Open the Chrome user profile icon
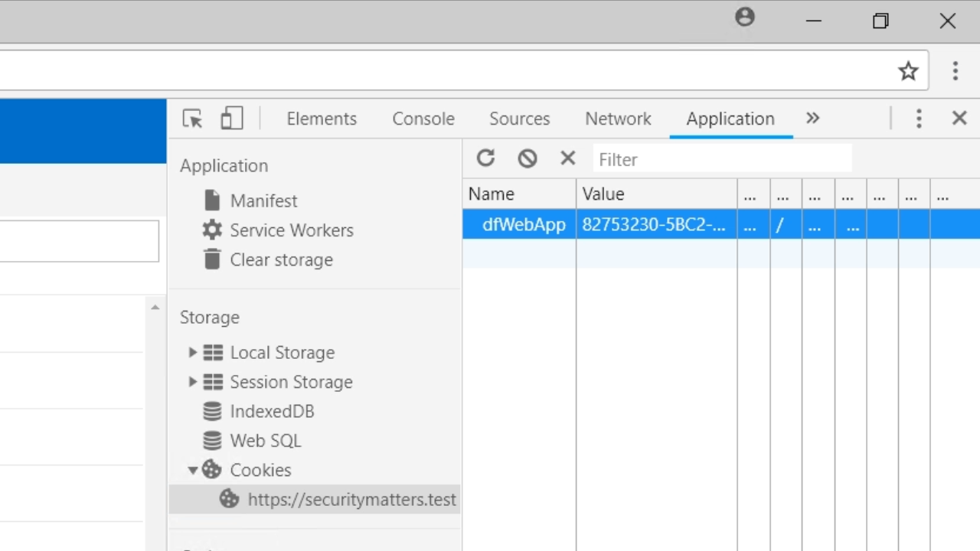 point(744,18)
